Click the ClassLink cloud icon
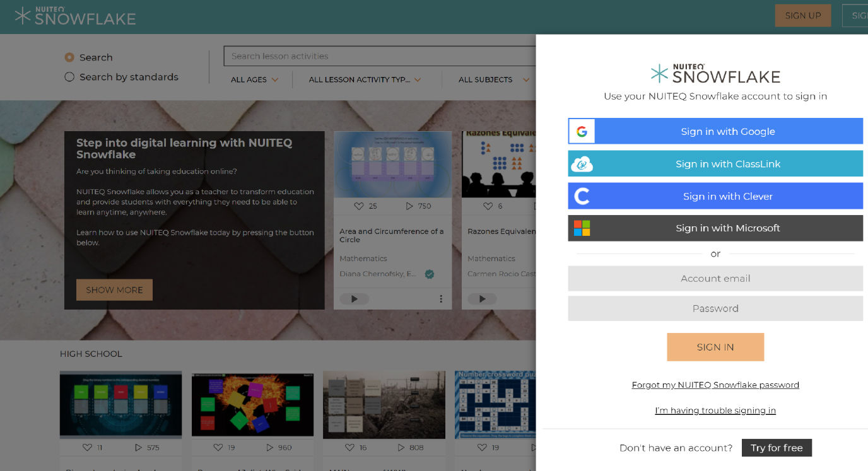Screen dimensions: 868x471 click(582, 164)
